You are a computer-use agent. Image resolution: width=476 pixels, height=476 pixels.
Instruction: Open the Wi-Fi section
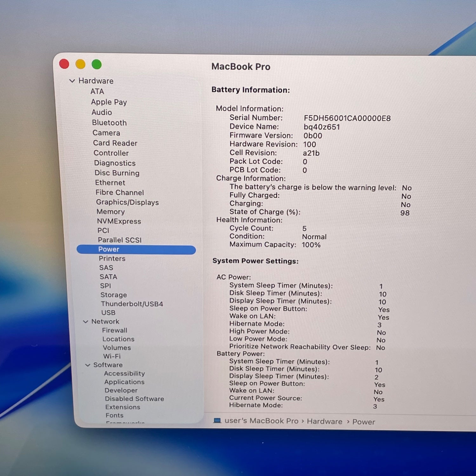(x=112, y=356)
